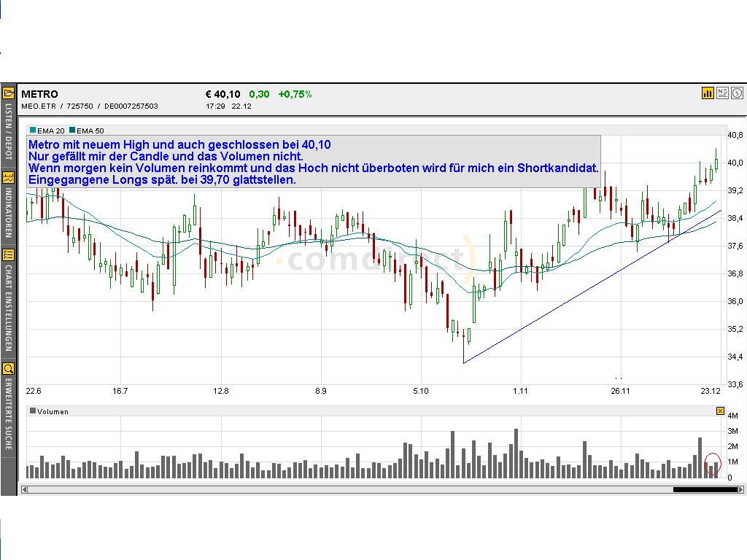Click the 8.9 date axis label

coord(321,391)
